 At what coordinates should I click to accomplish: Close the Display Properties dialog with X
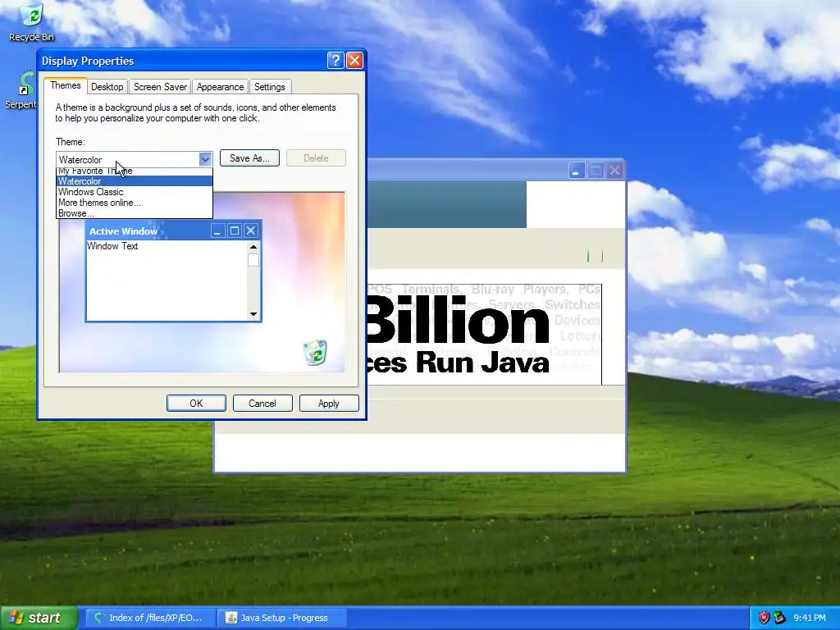[354, 61]
